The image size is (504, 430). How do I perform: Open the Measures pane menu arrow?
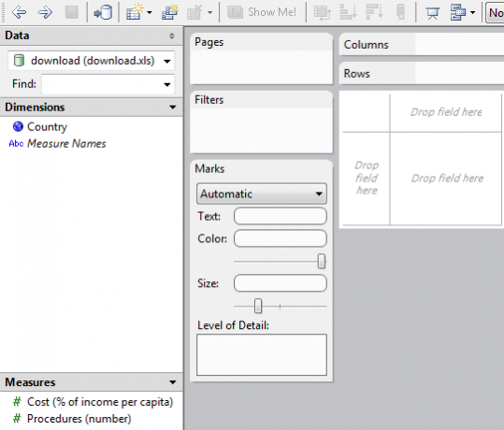tap(173, 382)
